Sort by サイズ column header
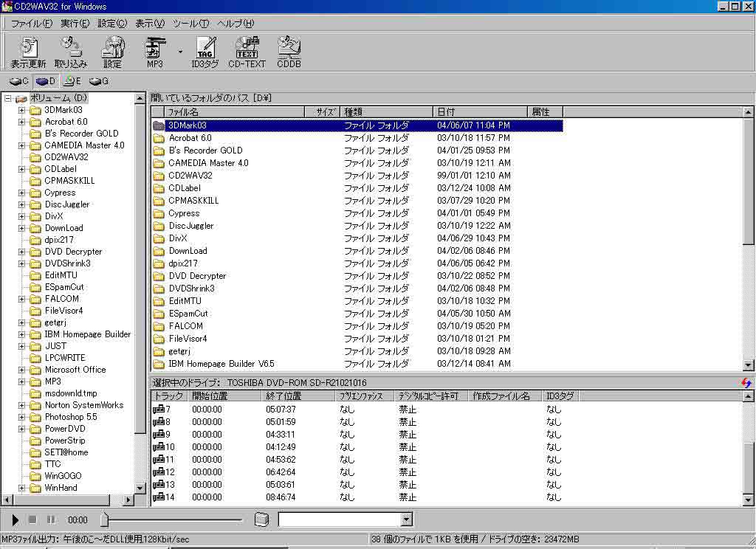Viewport: 756px width, 549px height. coord(322,112)
